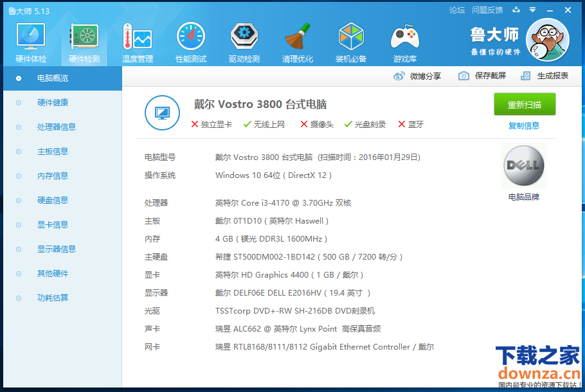This screenshot has height=392, width=585.
Task: Click the 光盘刻录 status indicator
Action: point(365,125)
